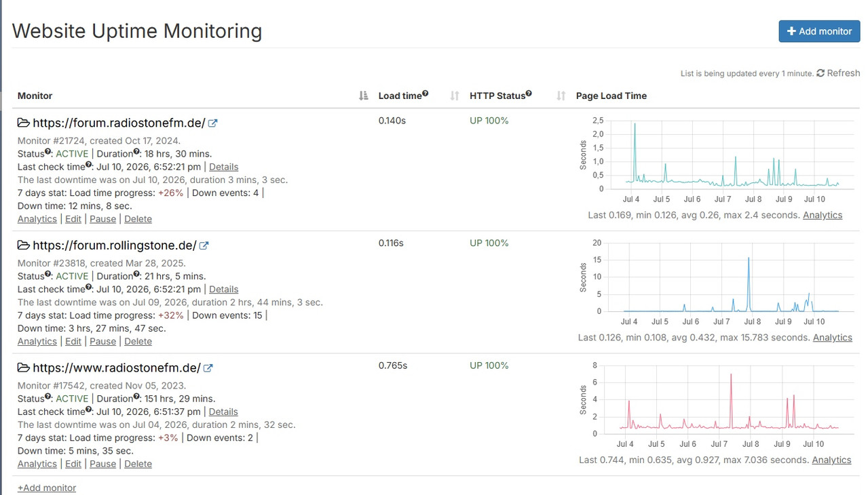Click the Add monitor button
This screenshot has height=495, width=868.
coord(819,31)
